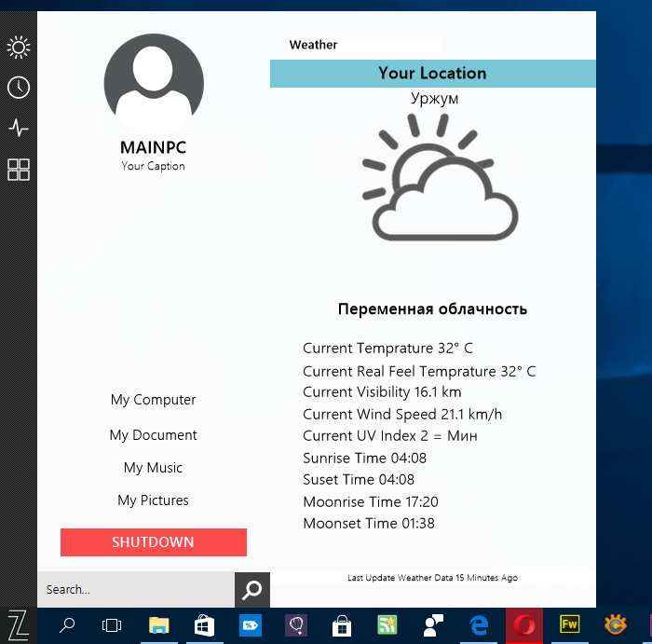Open the weather sun icon in sidebar
Screen dimensions: 652x644
(19, 48)
